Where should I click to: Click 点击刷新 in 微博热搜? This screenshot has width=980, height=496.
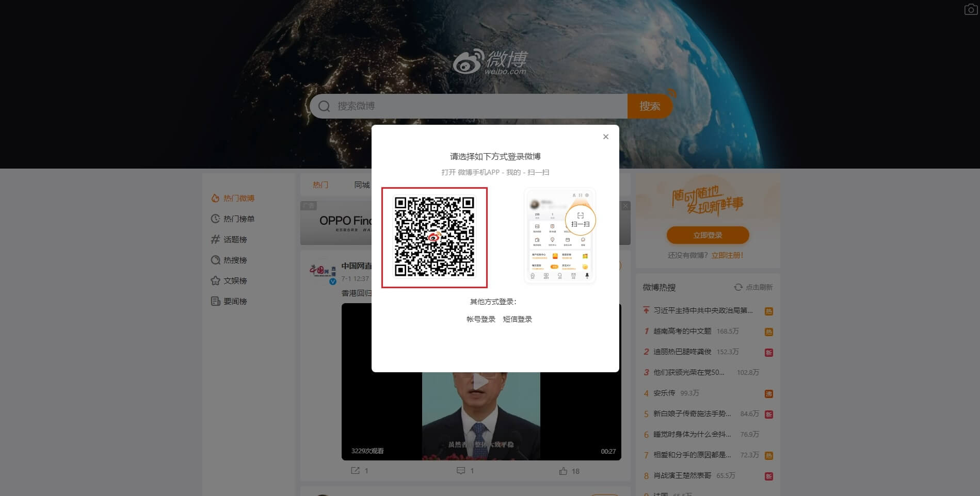(759, 287)
